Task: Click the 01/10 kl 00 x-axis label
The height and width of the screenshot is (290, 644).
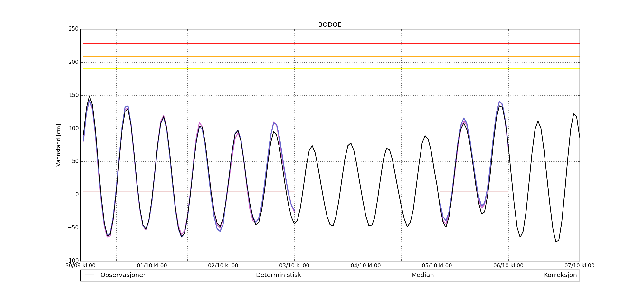Action: tap(152, 266)
